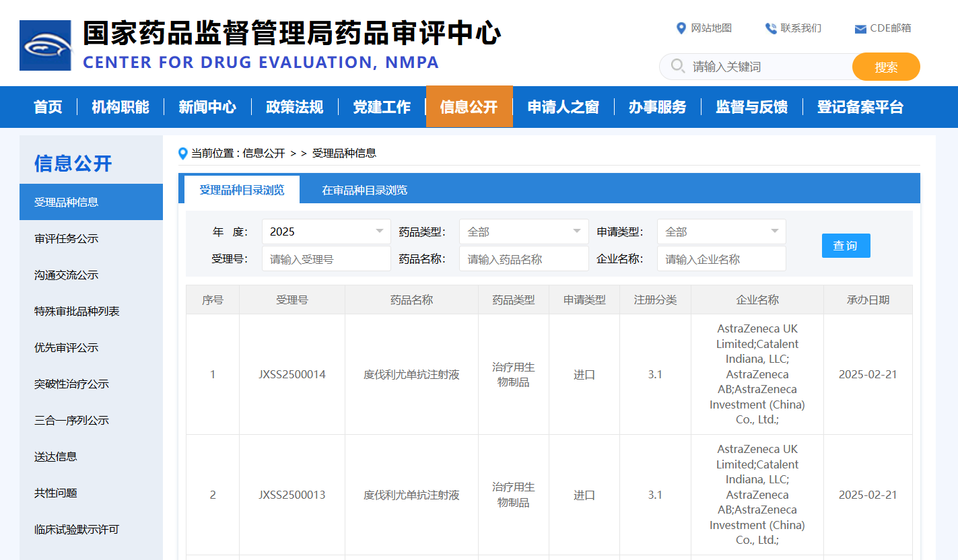Click the contact us phone icon

coord(771,28)
